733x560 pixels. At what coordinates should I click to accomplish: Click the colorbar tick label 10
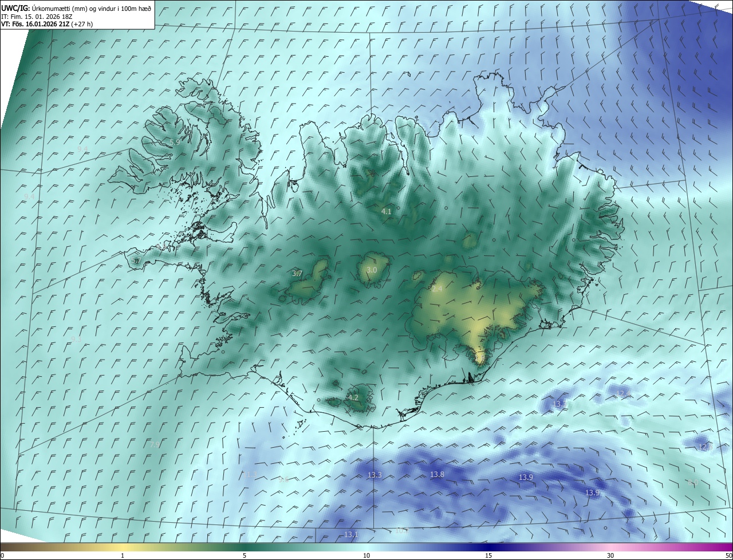[x=366, y=555]
